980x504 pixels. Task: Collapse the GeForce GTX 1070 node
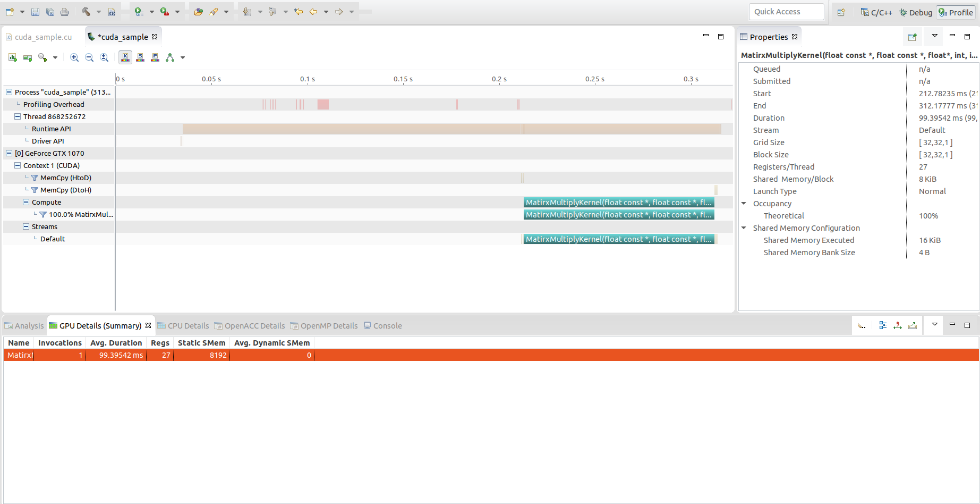(9, 153)
